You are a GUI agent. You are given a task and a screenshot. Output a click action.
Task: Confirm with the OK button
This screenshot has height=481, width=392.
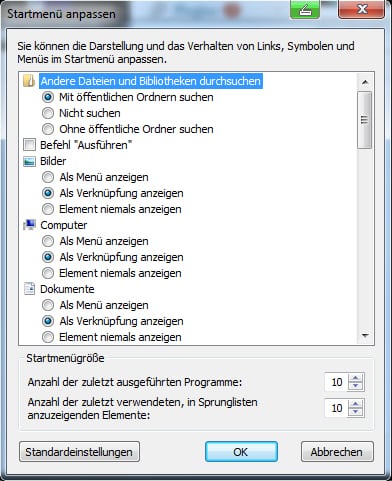241,452
